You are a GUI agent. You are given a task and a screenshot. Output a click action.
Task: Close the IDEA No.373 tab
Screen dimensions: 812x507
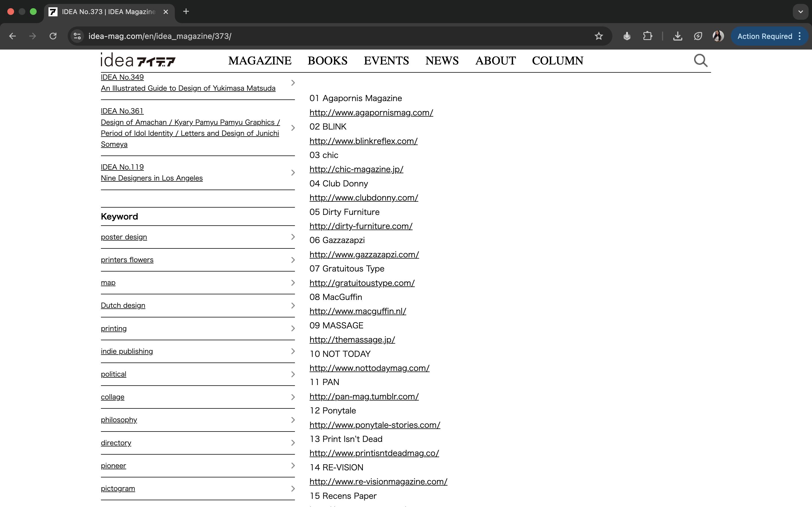pyautogui.click(x=166, y=12)
